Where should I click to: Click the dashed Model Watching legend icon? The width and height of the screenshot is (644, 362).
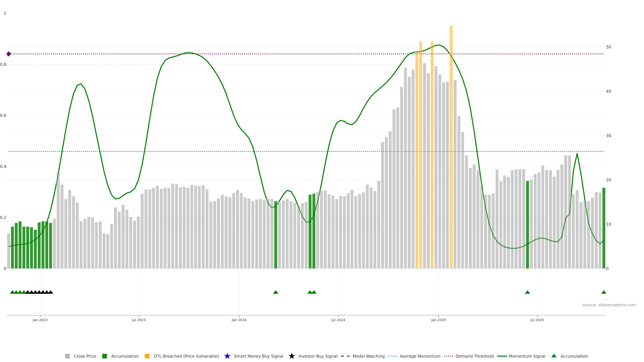[x=345, y=356]
